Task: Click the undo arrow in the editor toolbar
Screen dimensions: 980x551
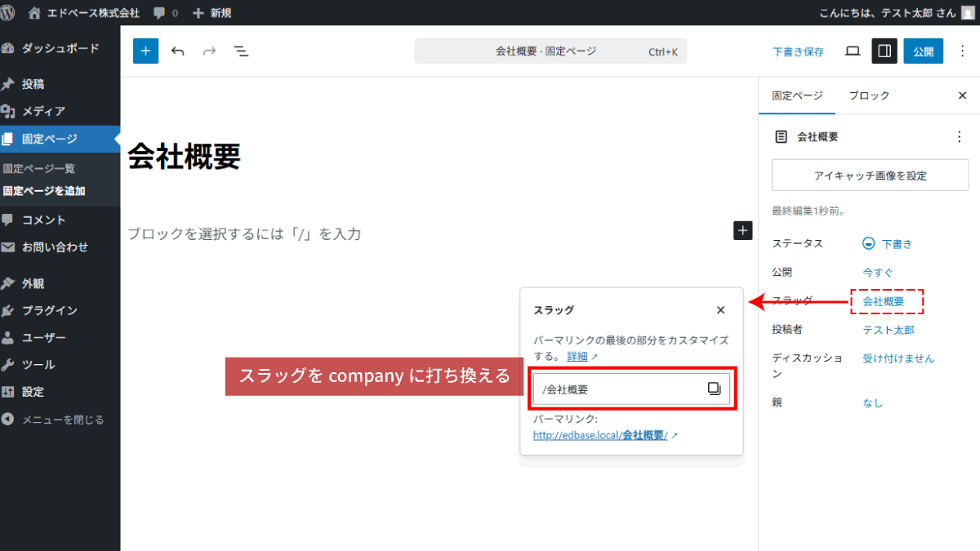Action: point(178,51)
